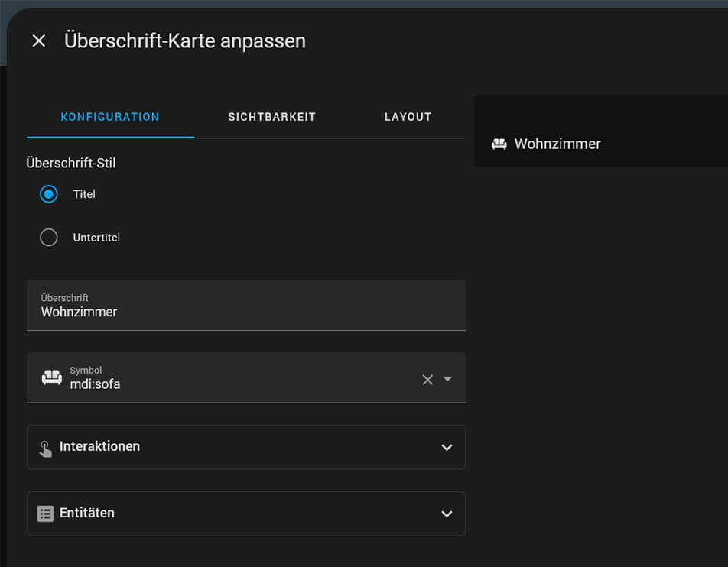Viewport: 728px width, 567px height.
Task: Open the Symbol picker dropdown arrow
Action: tap(448, 380)
